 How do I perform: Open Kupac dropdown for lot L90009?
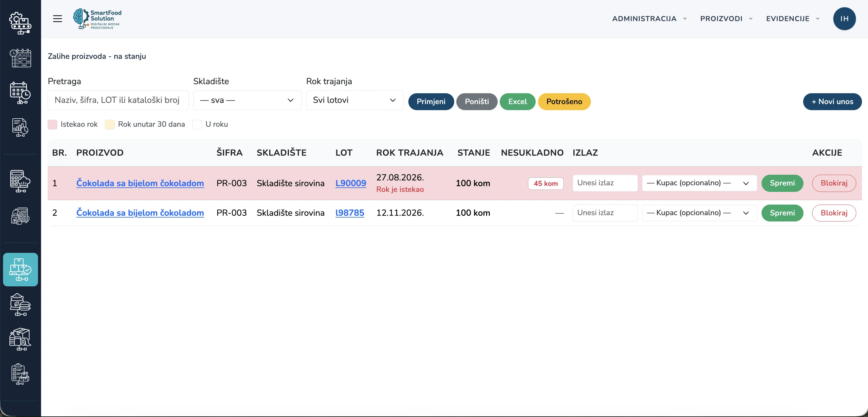699,183
